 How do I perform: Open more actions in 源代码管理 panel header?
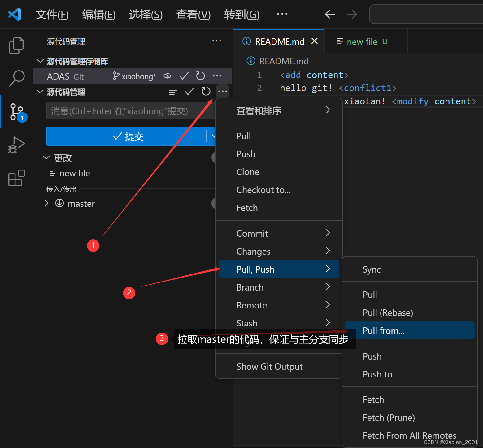[216, 41]
